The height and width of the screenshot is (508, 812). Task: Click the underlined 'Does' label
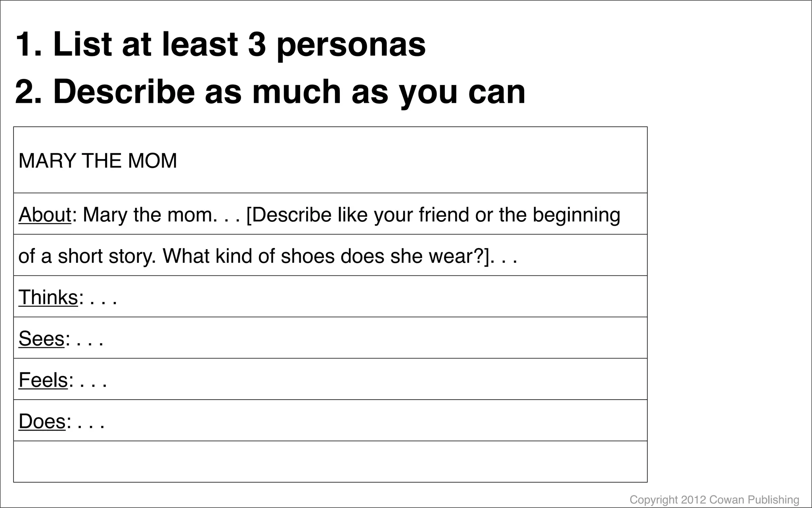click(x=42, y=421)
